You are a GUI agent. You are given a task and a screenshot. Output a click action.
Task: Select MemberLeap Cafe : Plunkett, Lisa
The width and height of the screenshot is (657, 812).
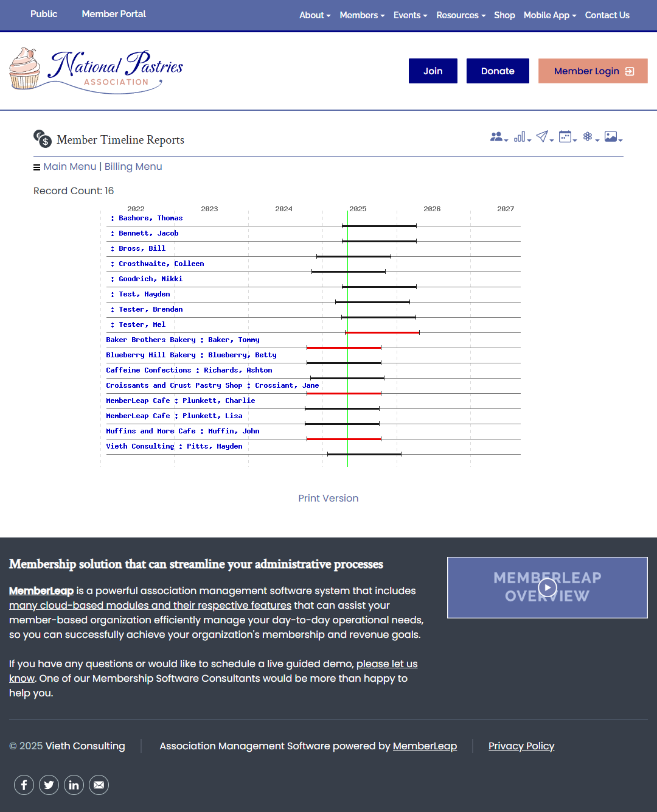[x=174, y=416]
